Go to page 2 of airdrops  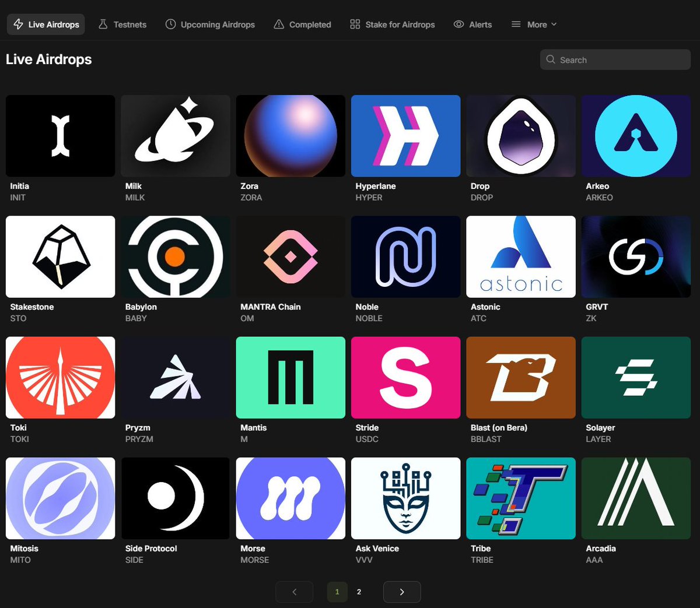click(x=359, y=592)
